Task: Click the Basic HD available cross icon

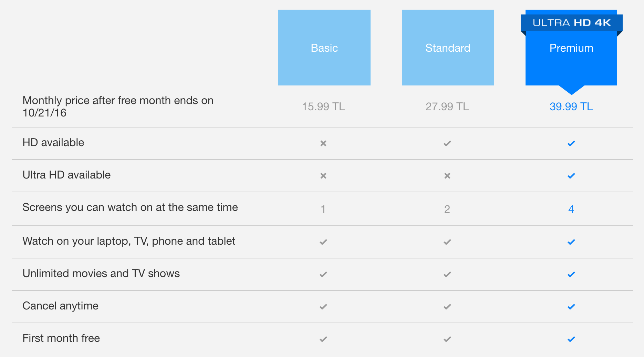Action: pyautogui.click(x=323, y=143)
